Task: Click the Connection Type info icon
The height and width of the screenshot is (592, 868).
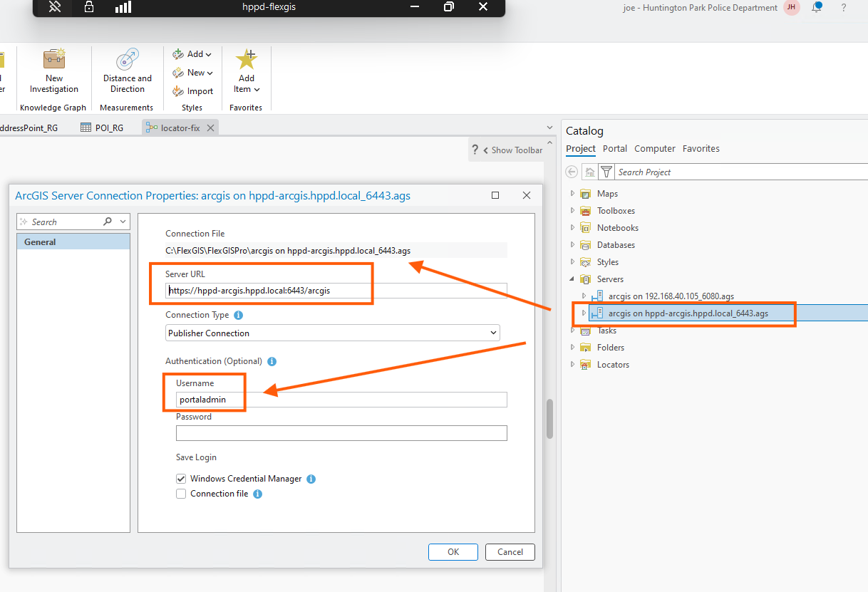Action: point(239,315)
